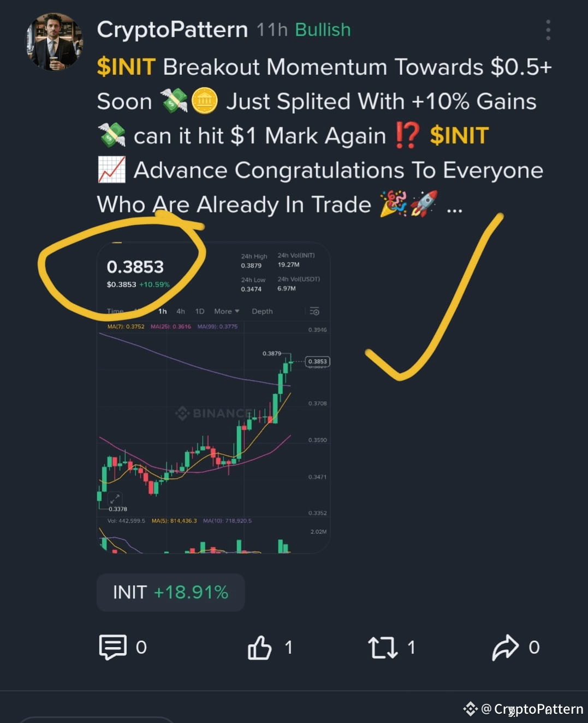Open the second $INIT cashtag after $1 Mark
This screenshot has width=588, height=723.
coord(459,136)
